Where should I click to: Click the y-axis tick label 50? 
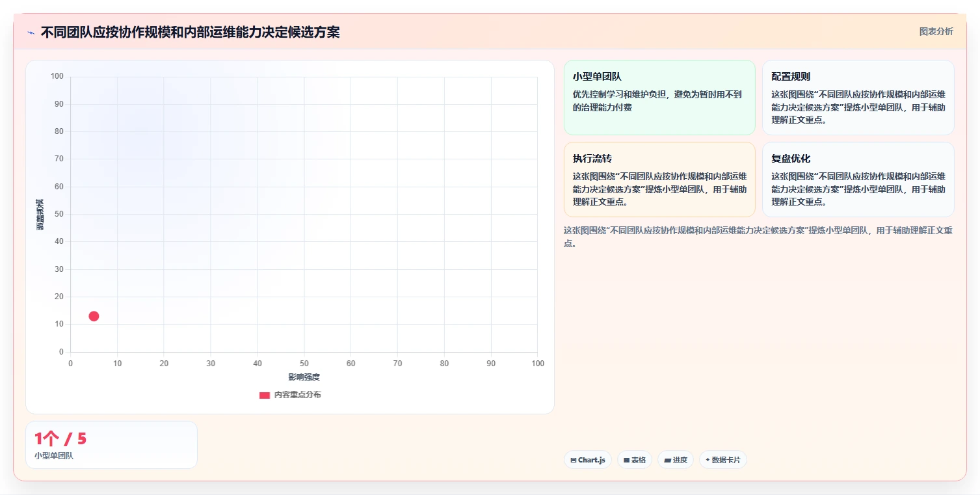pos(59,214)
